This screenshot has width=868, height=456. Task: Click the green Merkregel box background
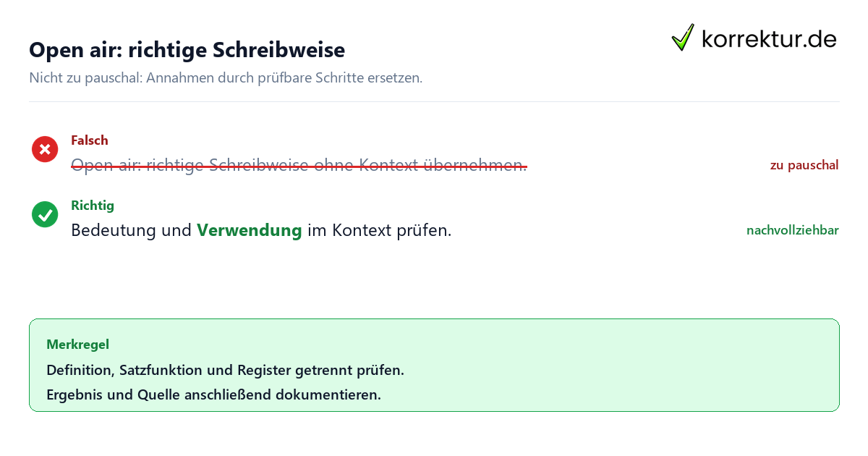[x=434, y=366]
